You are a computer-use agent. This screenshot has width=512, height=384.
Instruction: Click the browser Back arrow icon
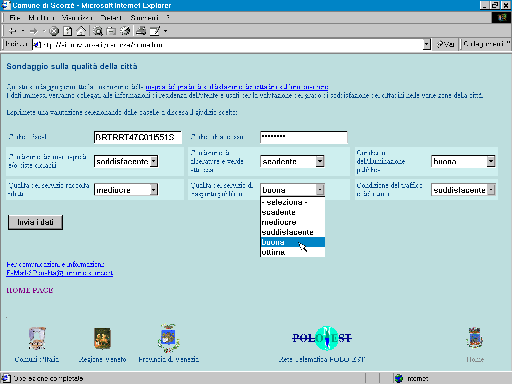13,31
